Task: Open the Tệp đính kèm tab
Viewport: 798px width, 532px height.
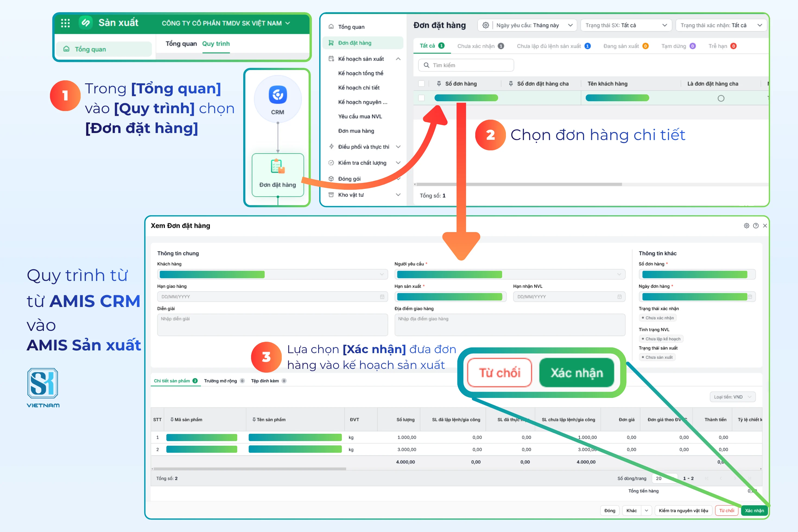Action: pyautogui.click(x=268, y=381)
